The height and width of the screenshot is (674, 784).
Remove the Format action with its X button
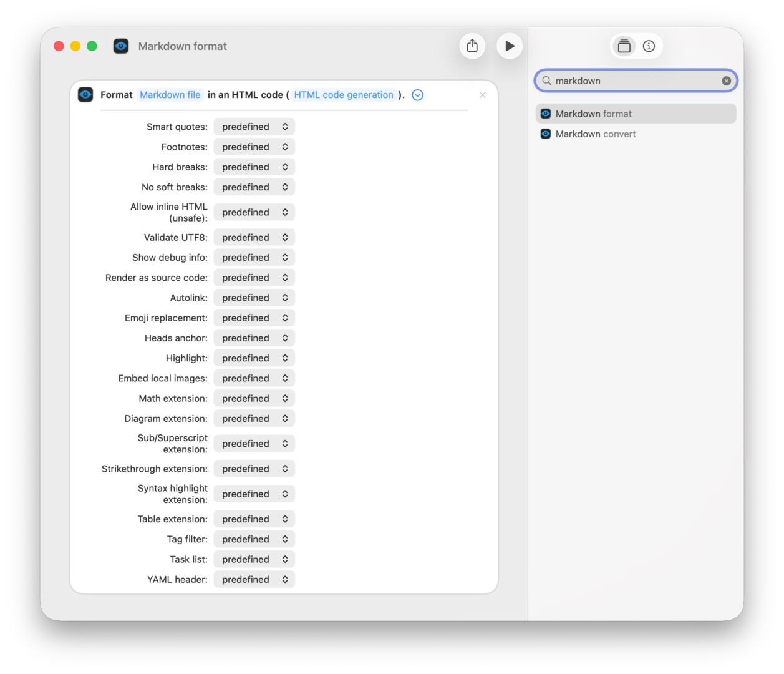pyautogui.click(x=482, y=95)
